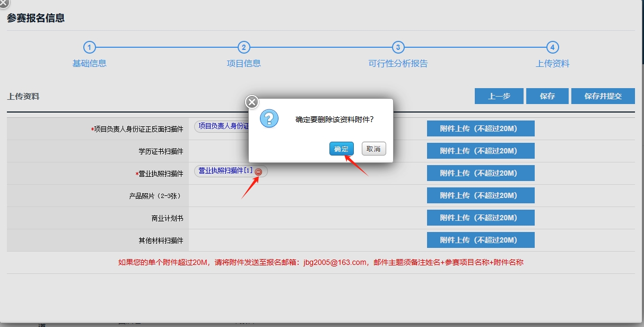Select the 商业计划书 row label
This screenshot has width=644, height=327.
click(167, 218)
